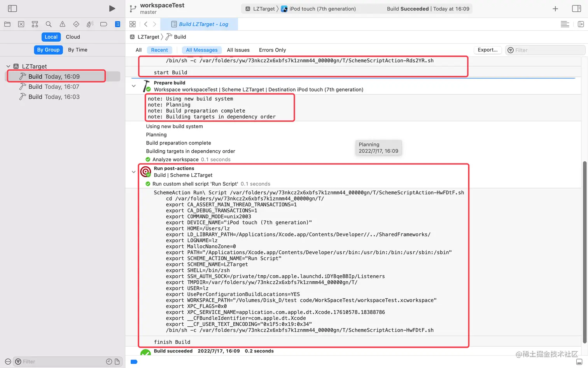Image resolution: width=588 pixels, height=368 pixels.
Task: Open the Debug navigator
Action: coord(90,24)
